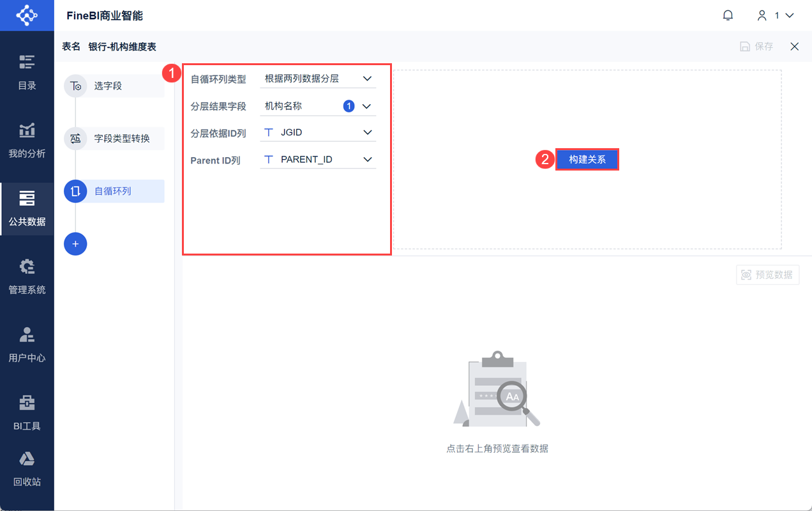Click the Parent ID列 label
The image size is (812, 511).
(x=215, y=160)
